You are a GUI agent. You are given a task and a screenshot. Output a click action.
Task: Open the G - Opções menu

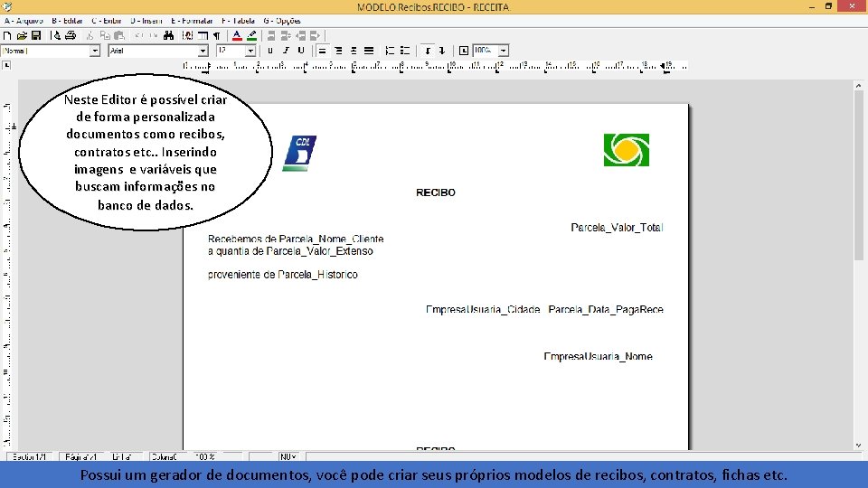pos(282,21)
